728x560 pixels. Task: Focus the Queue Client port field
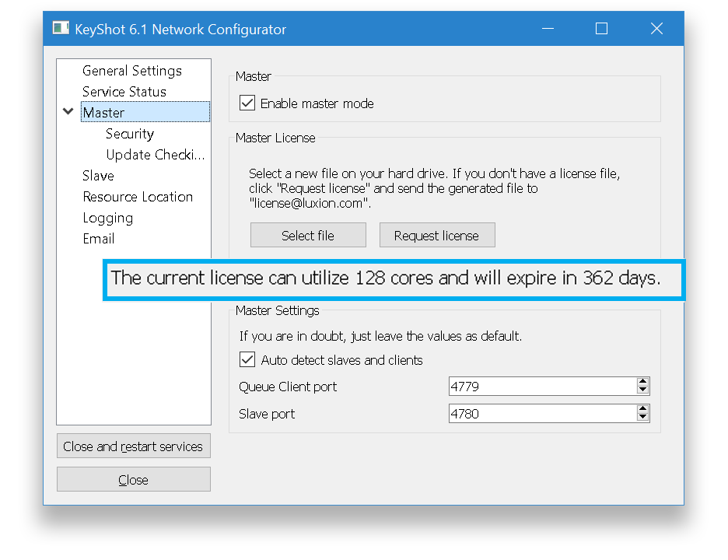(542, 386)
